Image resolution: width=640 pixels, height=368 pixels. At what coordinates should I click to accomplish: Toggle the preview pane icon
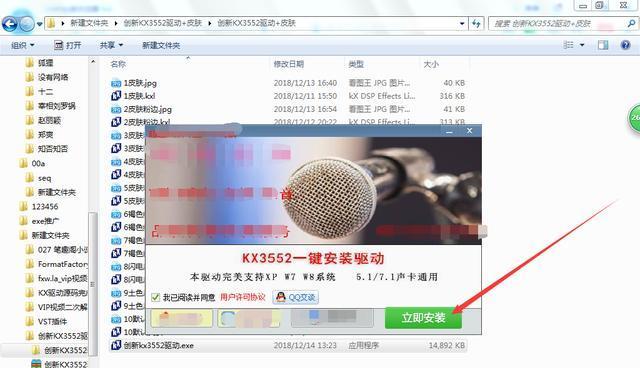(x=603, y=45)
